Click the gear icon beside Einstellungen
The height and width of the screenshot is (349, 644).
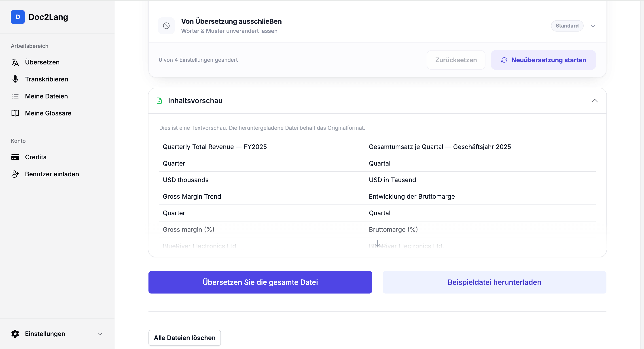coord(15,334)
